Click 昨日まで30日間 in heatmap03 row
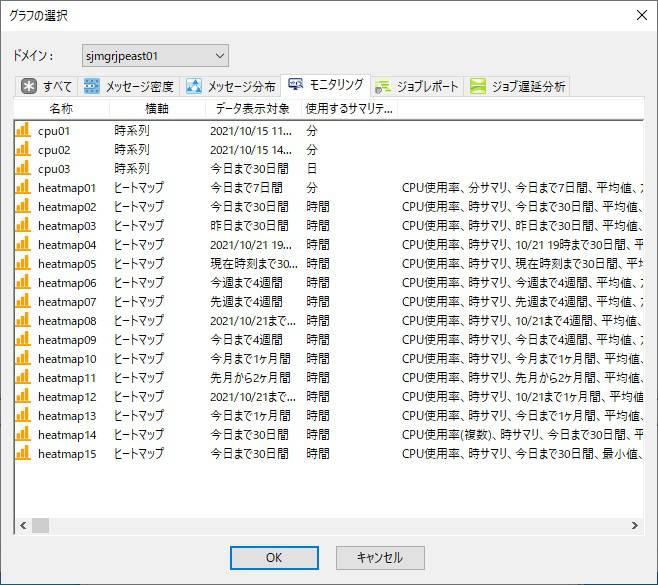 point(249,225)
